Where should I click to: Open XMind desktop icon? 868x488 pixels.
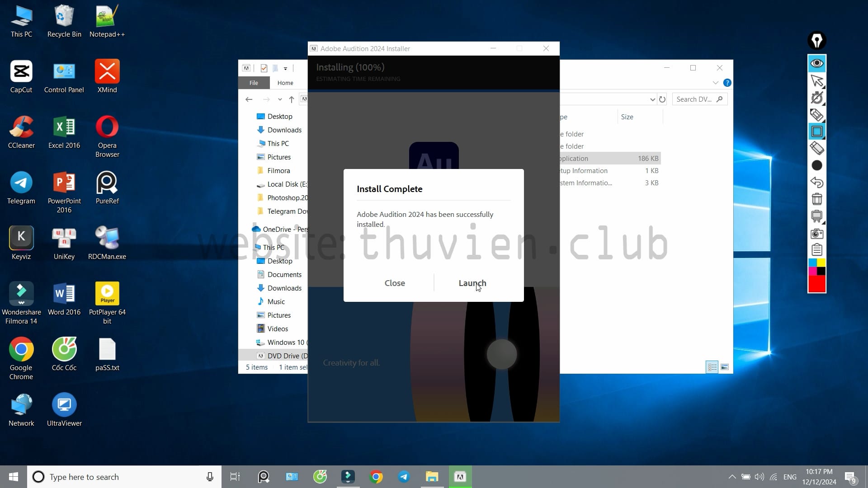click(x=107, y=77)
